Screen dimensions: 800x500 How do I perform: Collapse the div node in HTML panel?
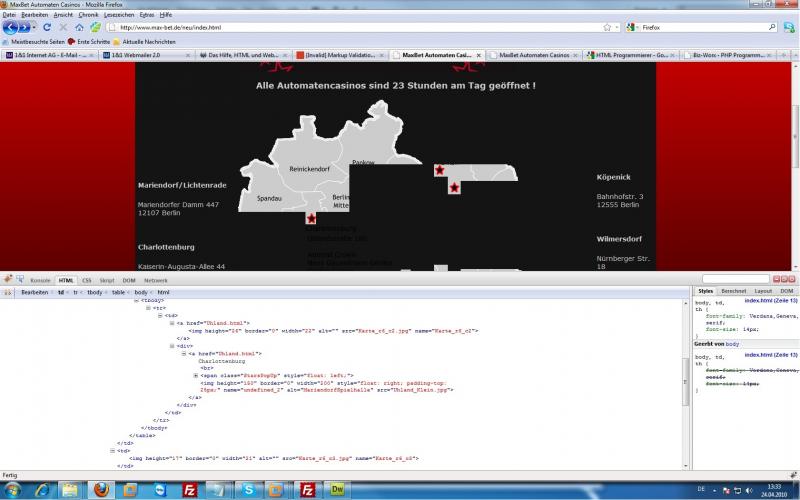(171, 346)
